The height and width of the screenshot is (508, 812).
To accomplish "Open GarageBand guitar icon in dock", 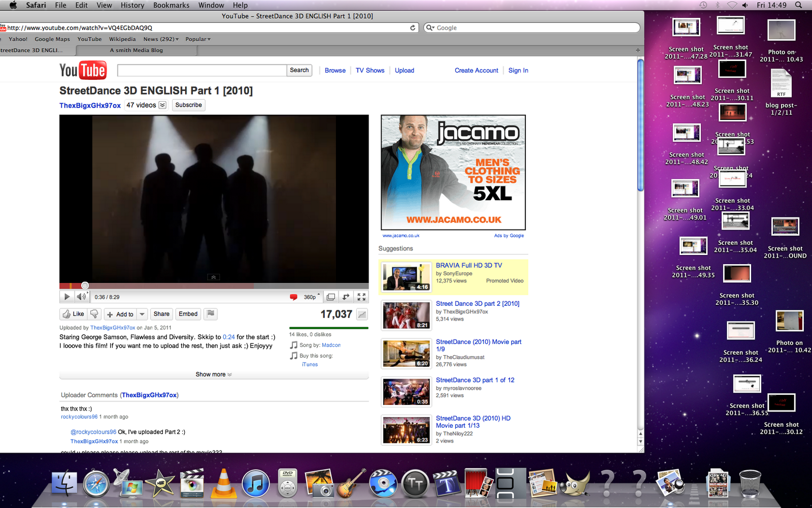I will pyautogui.click(x=351, y=483).
